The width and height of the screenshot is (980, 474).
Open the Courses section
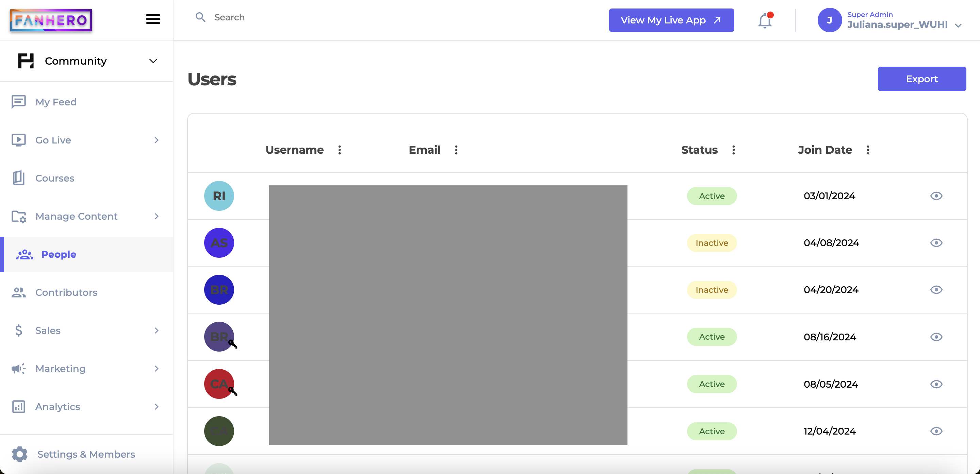55,178
